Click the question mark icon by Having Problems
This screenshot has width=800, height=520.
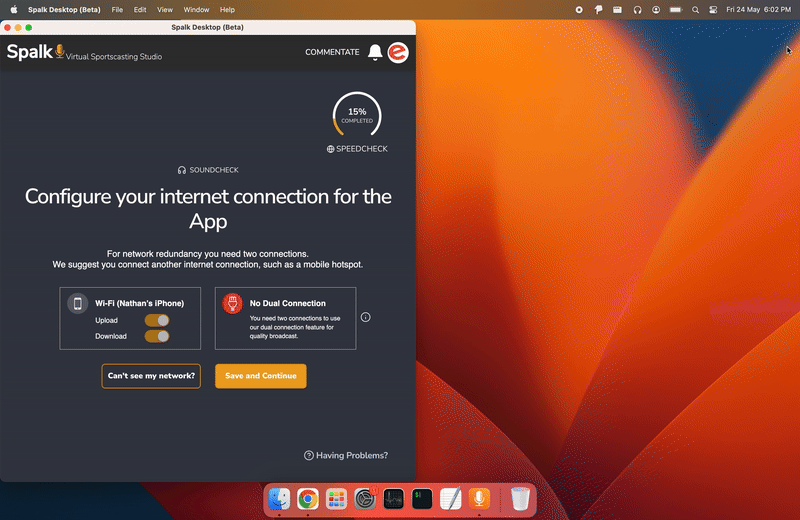tap(309, 455)
